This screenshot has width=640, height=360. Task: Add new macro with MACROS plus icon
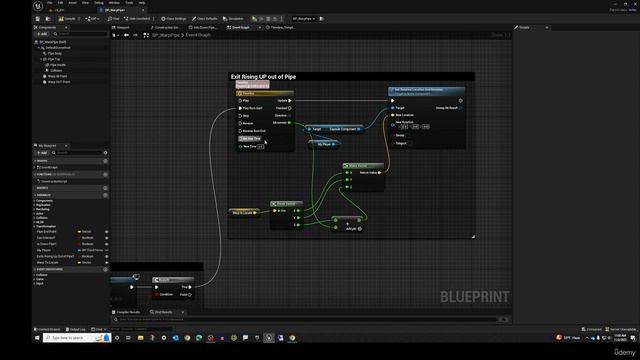[105, 188]
